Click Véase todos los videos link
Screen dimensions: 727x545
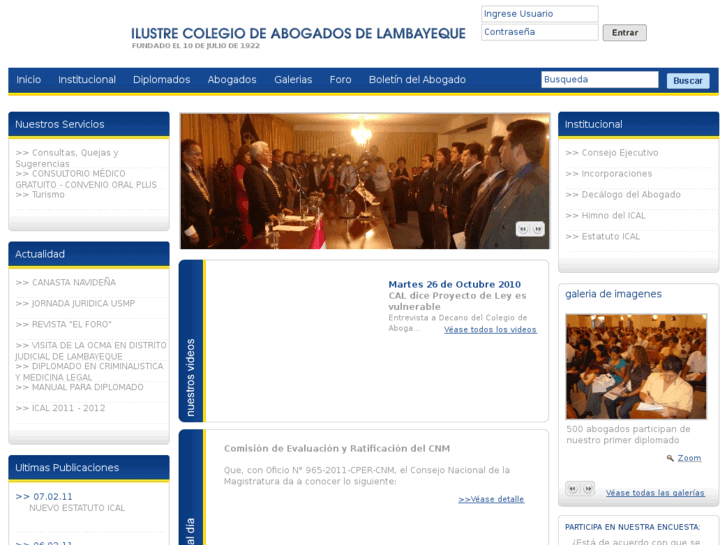(490, 330)
